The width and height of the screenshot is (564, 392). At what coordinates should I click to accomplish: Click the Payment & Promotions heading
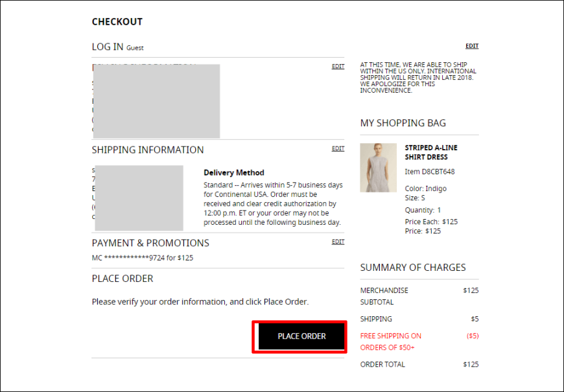150,243
